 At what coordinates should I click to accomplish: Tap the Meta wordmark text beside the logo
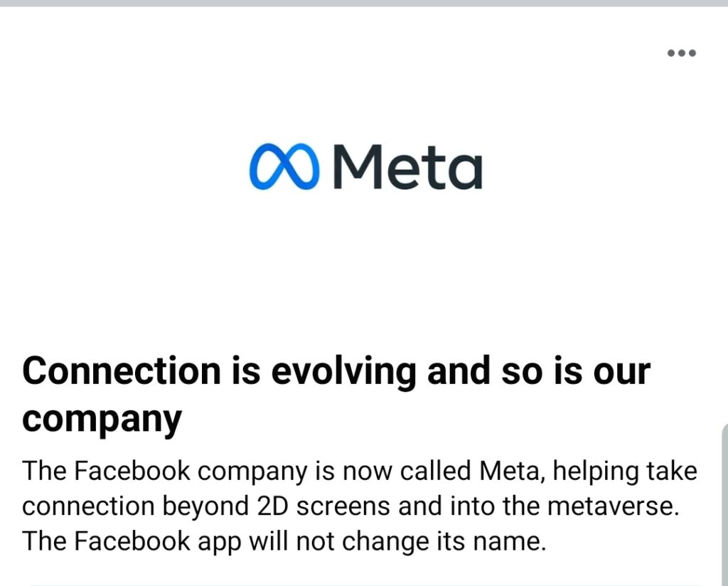point(407,166)
